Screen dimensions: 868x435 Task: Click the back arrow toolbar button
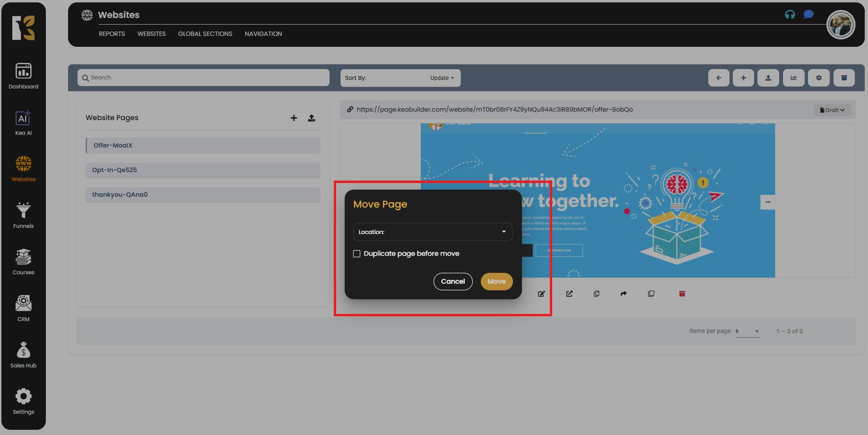pos(719,78)
